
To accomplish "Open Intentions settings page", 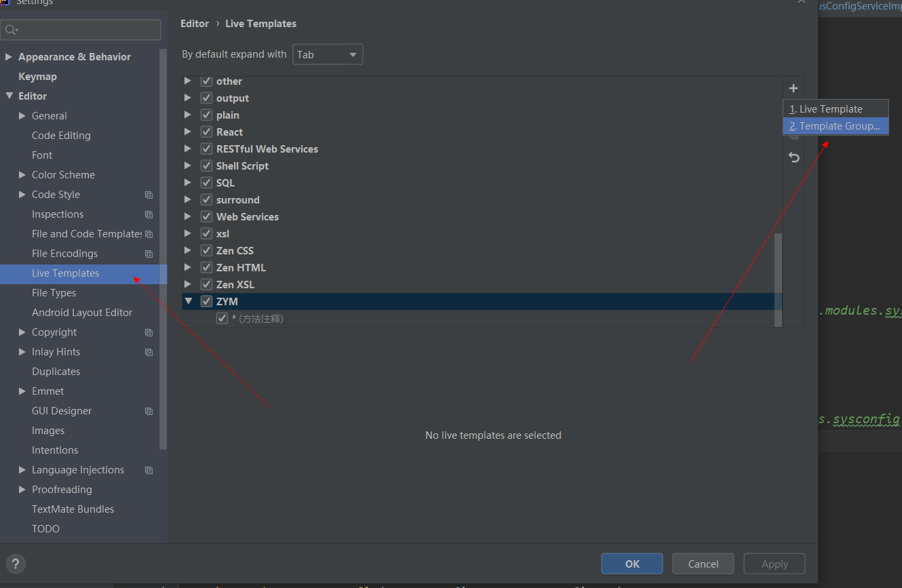I will tap(55, 450).
